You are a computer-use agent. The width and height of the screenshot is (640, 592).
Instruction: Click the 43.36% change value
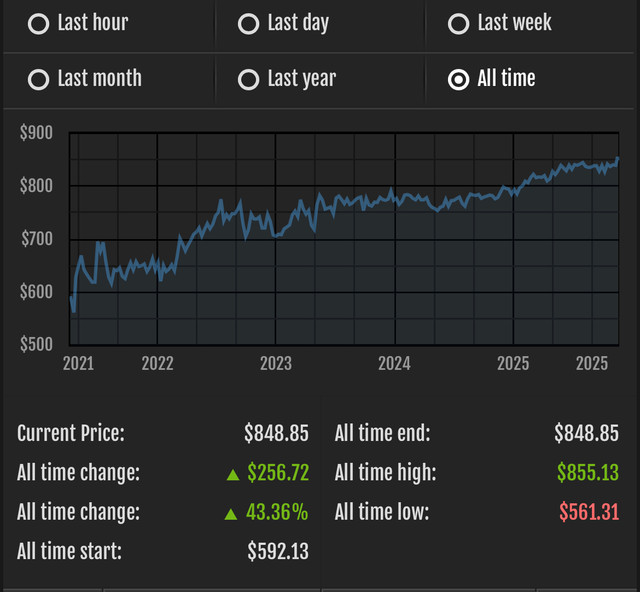point(277,512)
